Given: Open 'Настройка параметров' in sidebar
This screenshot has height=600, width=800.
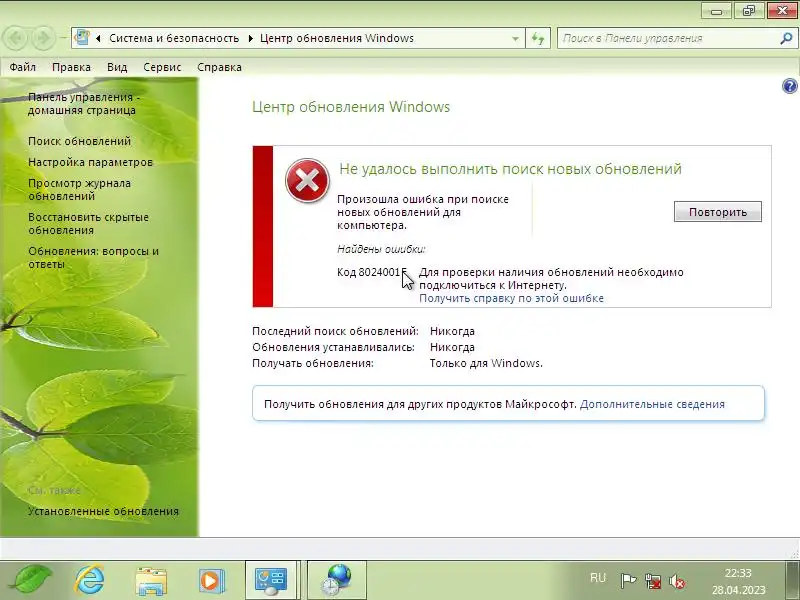Looking at the screenshot, I should click(x=90, y=162).
